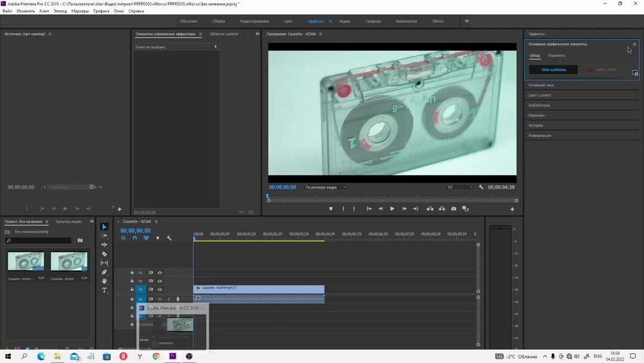Select the Razor tool in the toolbar
Screen dimensions: 644x363
pyautogui.click(x=104, y=254)
